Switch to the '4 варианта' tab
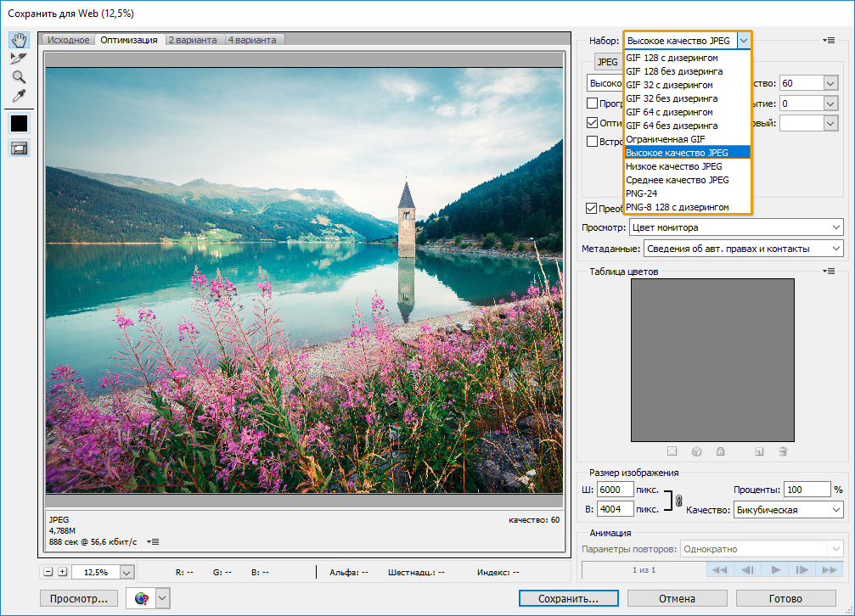The height and width of the screenshot is (616, 855). click(252, 40)
